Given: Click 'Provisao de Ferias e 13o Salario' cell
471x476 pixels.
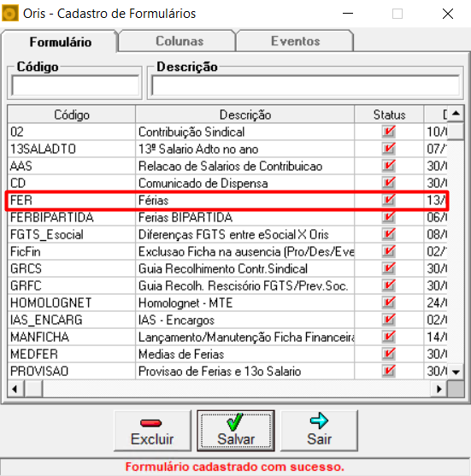Looking at the screenshot, I should click(244, 371).
